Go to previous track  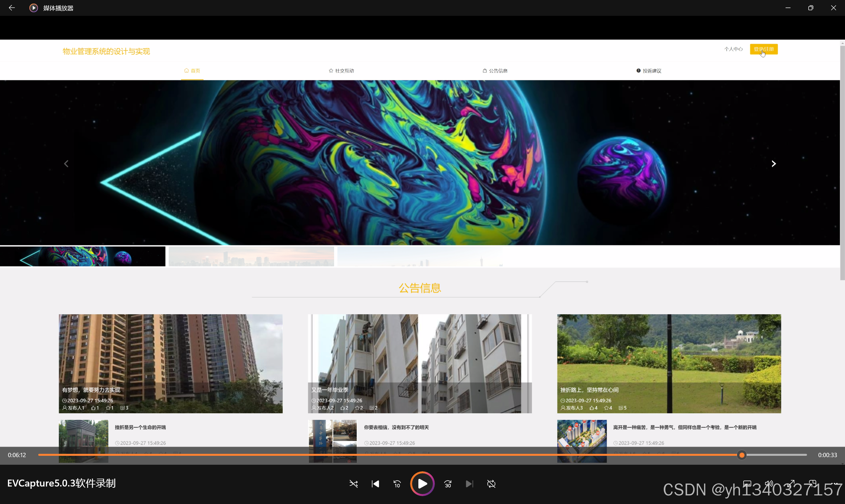click(375, 484)
